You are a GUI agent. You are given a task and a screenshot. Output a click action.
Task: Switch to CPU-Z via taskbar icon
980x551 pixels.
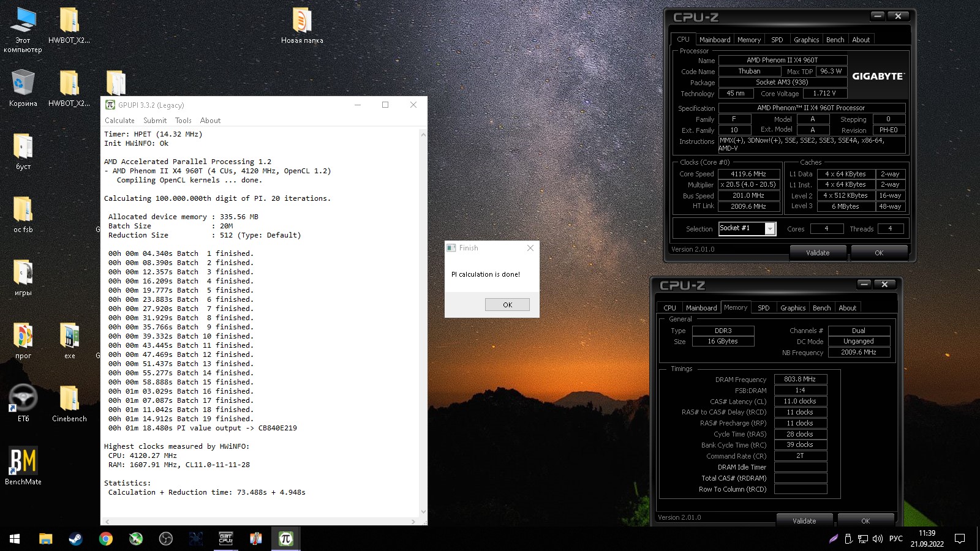click(x=225, y=539)
